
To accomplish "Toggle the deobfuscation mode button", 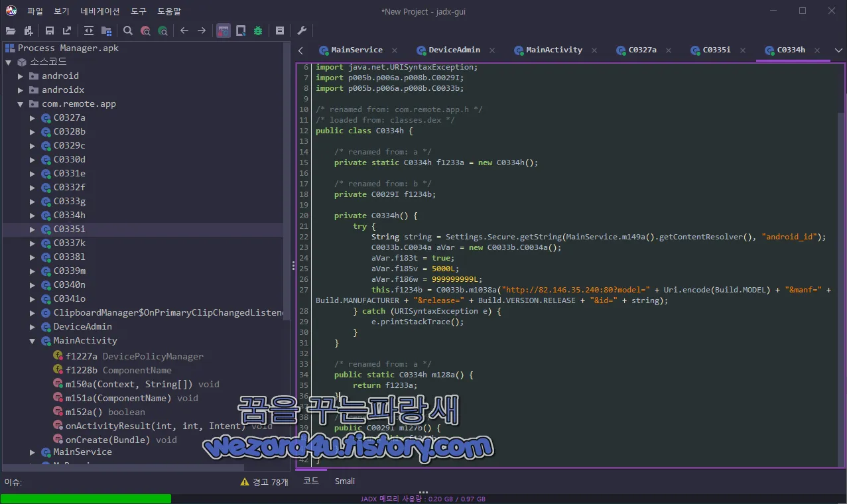I will 224,31.
